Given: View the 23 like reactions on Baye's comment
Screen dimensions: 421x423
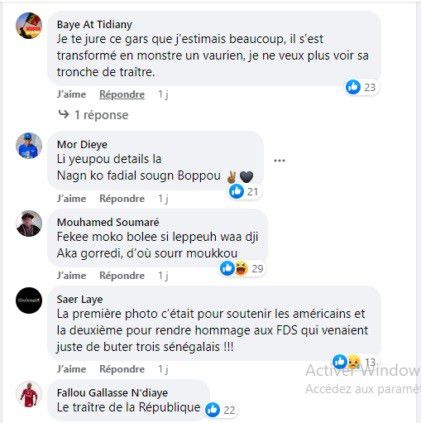Looking at the screenshot, I should 361,87.
